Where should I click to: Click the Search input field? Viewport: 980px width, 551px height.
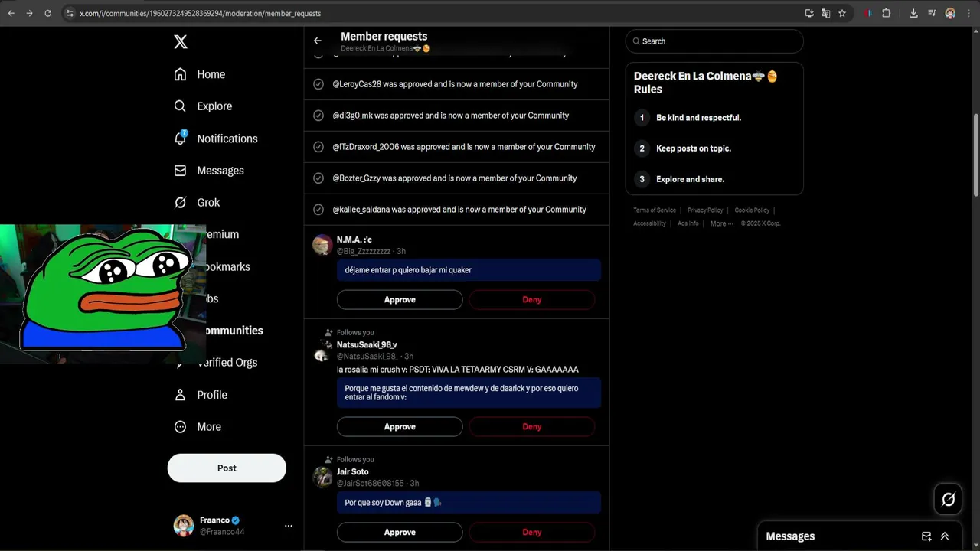(x=714, y=41)
